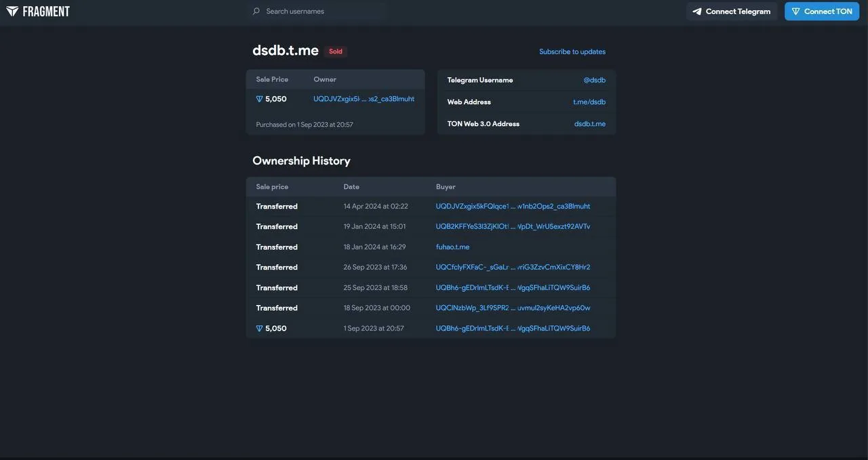Click the Ownership History heading
Screen dimensions: 868x460
pyautogui.click(x=302, y=161)
